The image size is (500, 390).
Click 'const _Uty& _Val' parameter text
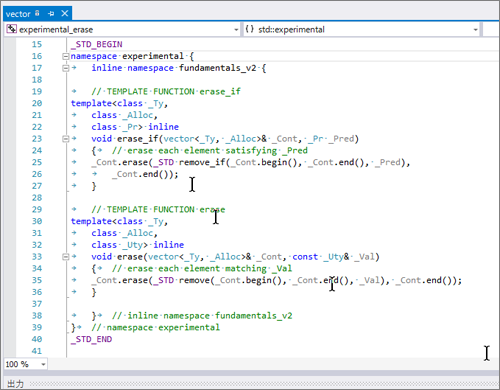tap(334, 257)
